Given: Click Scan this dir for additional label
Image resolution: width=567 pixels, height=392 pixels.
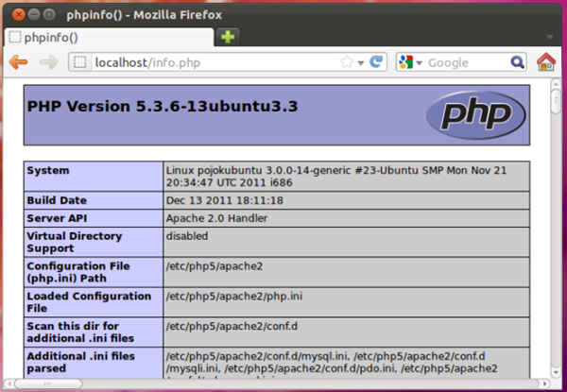Looking at the screenshot, I should point(80,332).
